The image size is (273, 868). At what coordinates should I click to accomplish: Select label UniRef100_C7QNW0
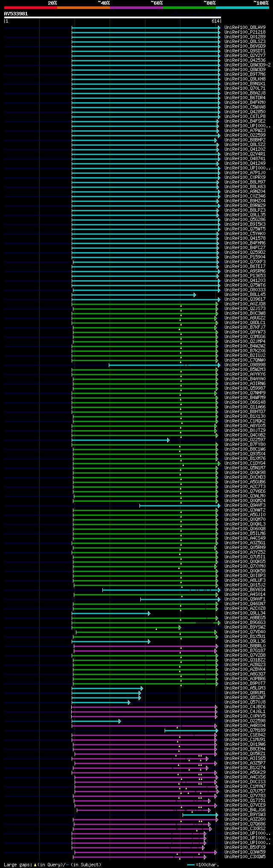pyautogui.click(x=245, y=360)
